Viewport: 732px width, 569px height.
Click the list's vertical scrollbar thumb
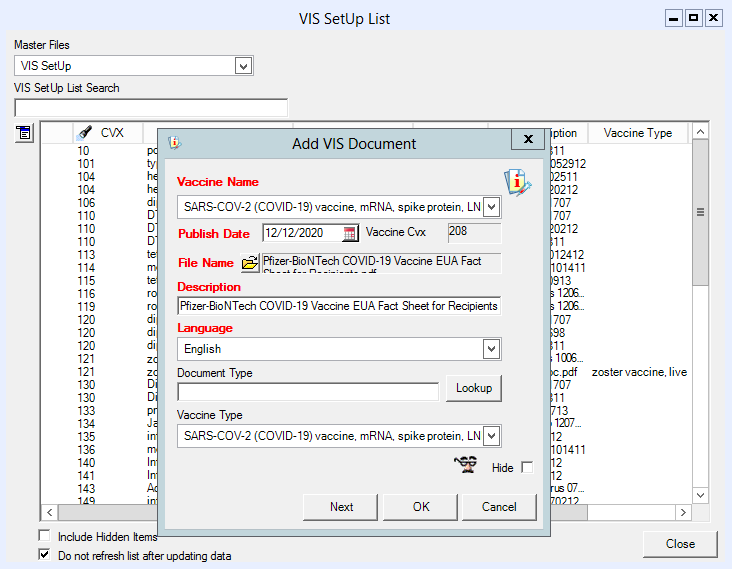click(x=700, y=212)
